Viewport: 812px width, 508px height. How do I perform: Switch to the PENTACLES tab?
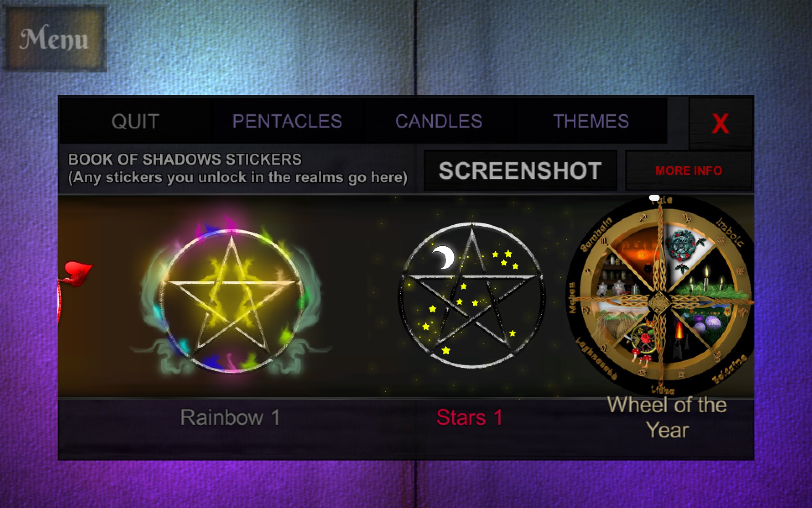[x=287, y=122]
